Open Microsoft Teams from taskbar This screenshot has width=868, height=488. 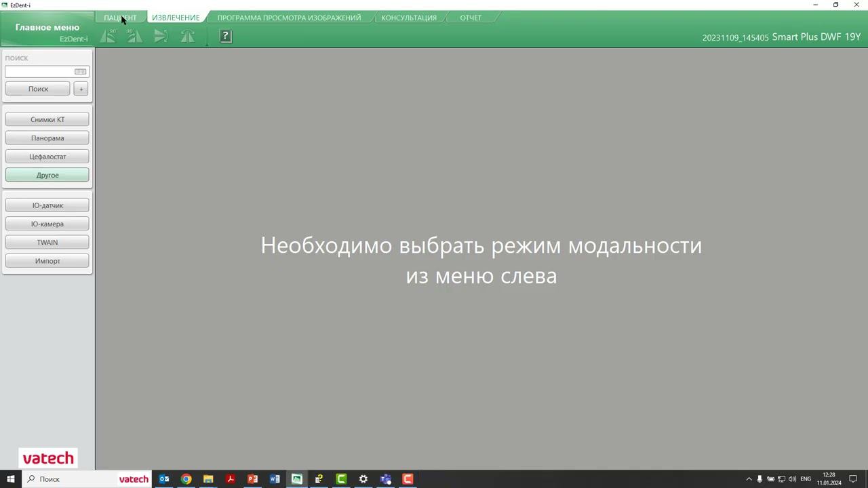(385, 479)
